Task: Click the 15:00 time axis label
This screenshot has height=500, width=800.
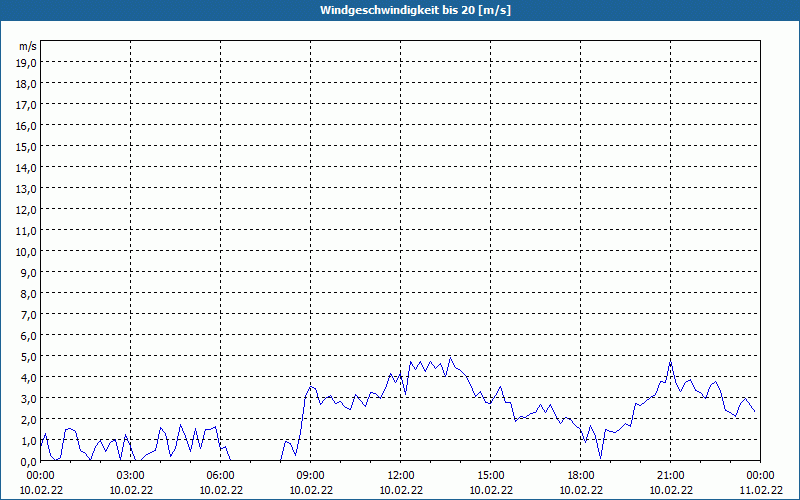Action: [491, 476]
